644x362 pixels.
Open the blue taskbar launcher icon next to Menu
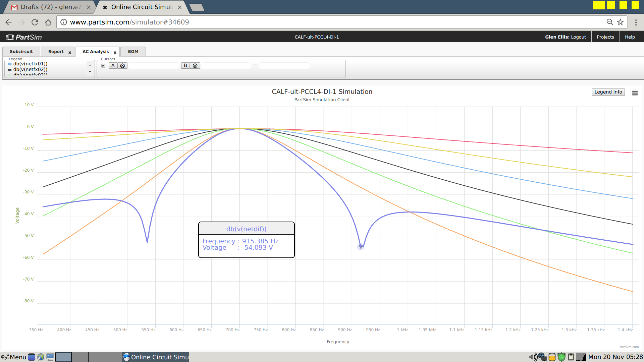(x=32, y=357)
